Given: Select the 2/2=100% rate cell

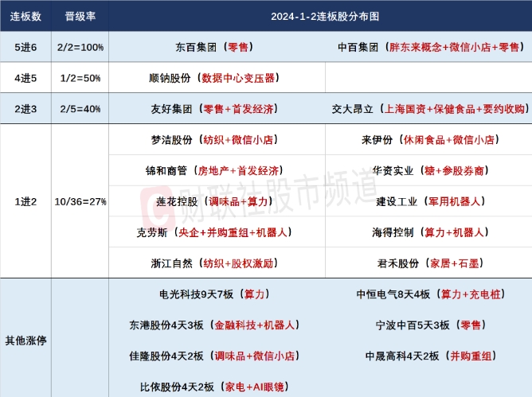Looking at the screenshot, I should point(80,47).
